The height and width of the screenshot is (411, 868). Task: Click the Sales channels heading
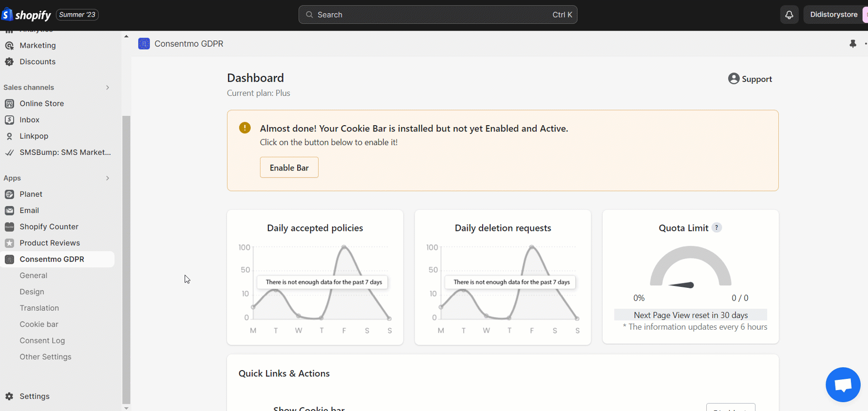[29, 88]
